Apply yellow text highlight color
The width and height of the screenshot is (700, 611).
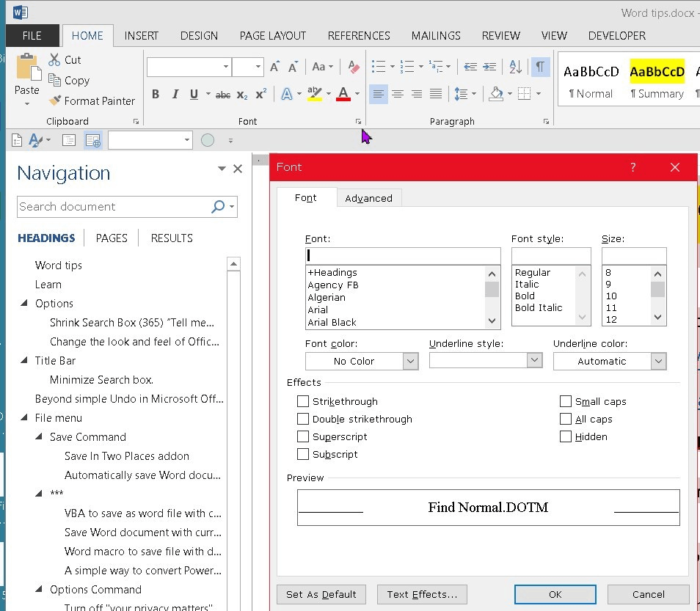pyautogui.click(x=315, y=94)
